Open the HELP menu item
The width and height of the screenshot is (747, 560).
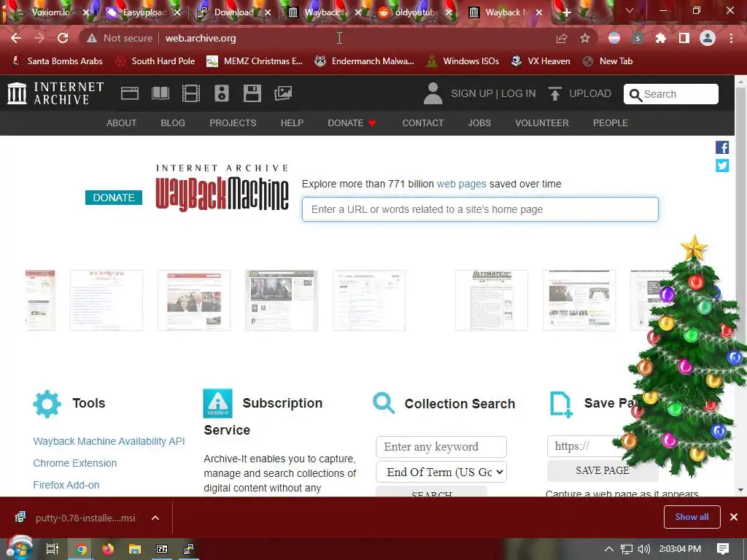(292, 122)
